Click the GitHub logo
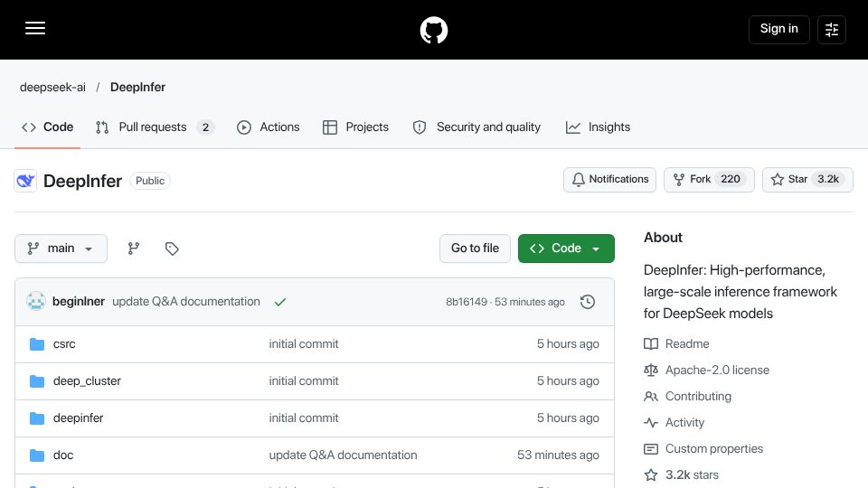Viewport: 868px width, 488px height. [x=433, y=30]
